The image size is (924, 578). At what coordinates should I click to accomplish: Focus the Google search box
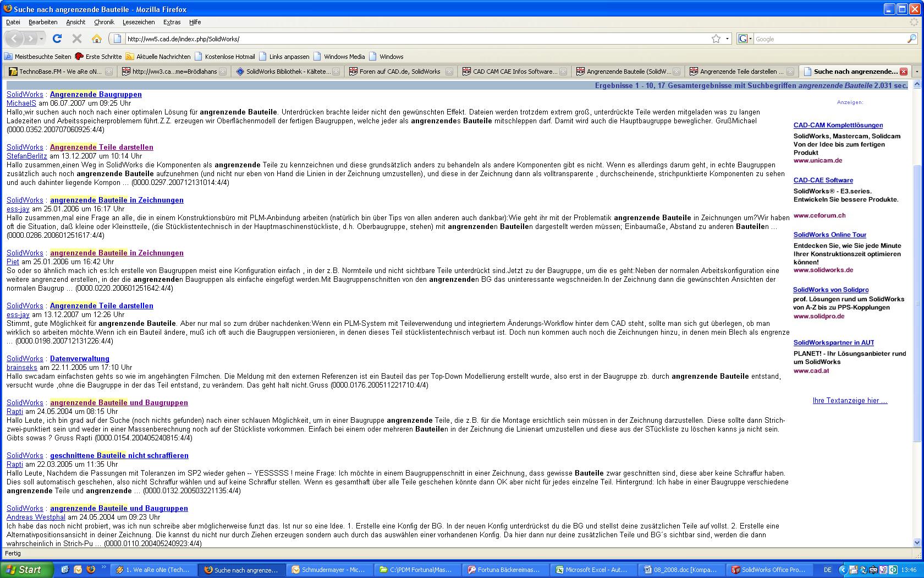829,39
